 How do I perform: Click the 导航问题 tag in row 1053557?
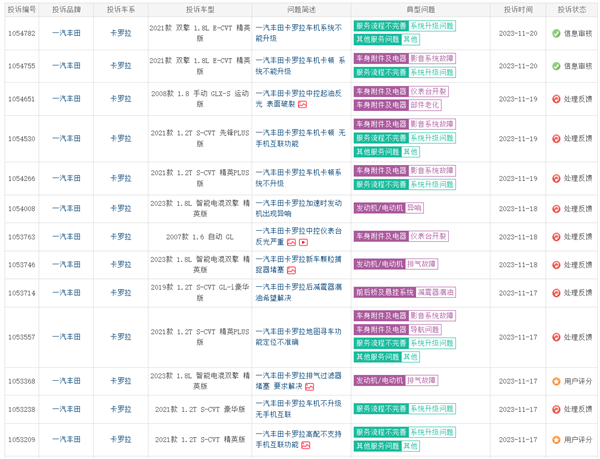pos(424,329)
